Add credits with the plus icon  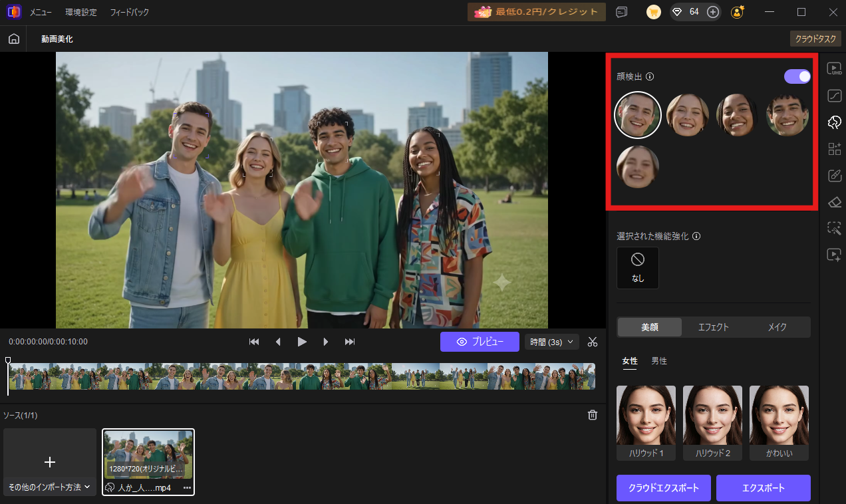coord(712,12)
